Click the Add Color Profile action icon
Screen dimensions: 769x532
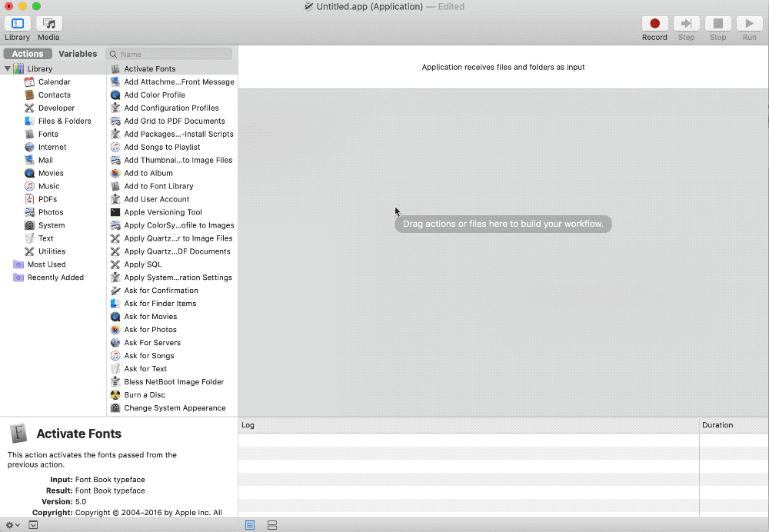[115, 95]
